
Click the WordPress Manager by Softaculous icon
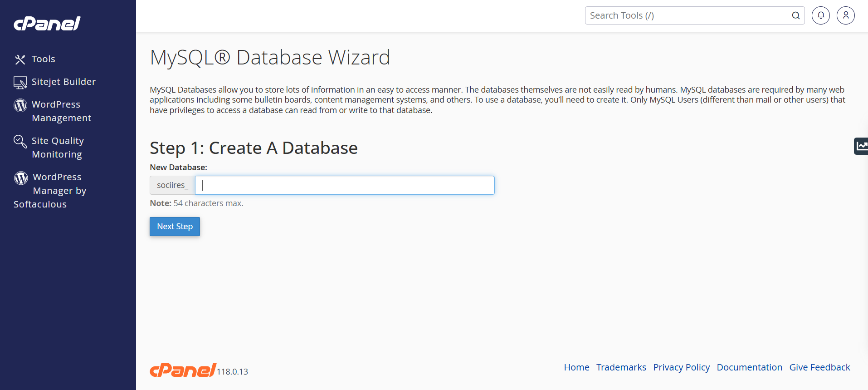[x=21, y=178]
